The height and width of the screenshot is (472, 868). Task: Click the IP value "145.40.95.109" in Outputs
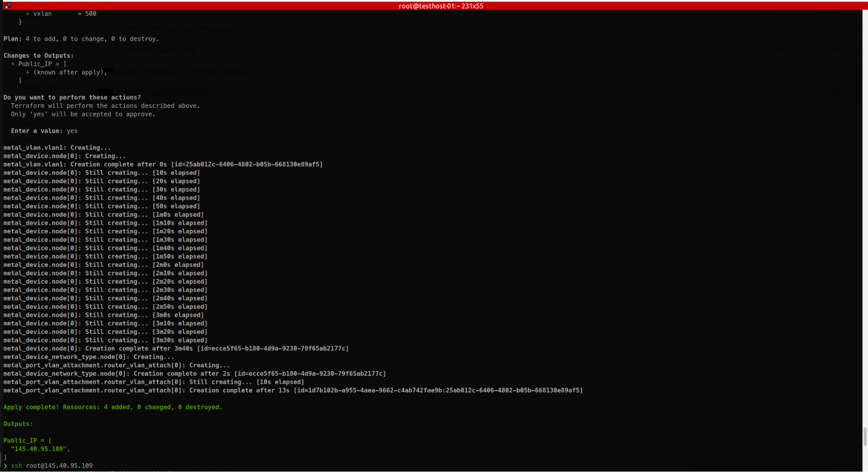[40, 449]
